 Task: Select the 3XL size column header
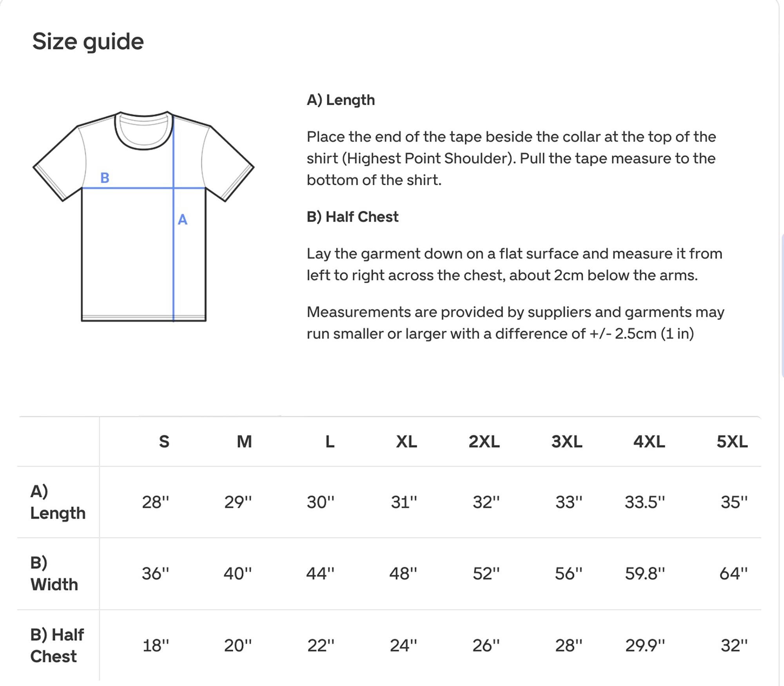(567, 442)
